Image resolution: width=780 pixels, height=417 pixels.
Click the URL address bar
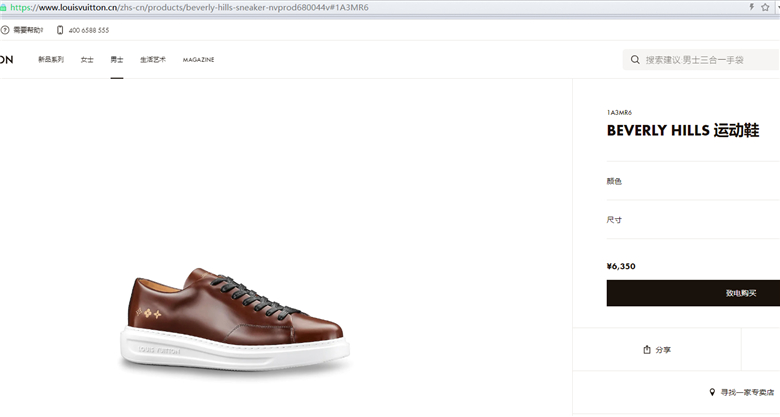click(373, 7)
